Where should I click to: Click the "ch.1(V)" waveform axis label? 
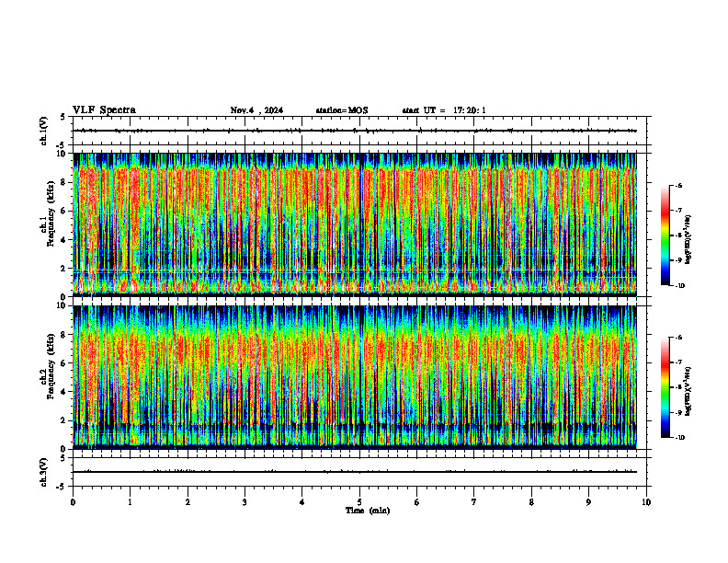pyautogui.click(x=44, y=131)
